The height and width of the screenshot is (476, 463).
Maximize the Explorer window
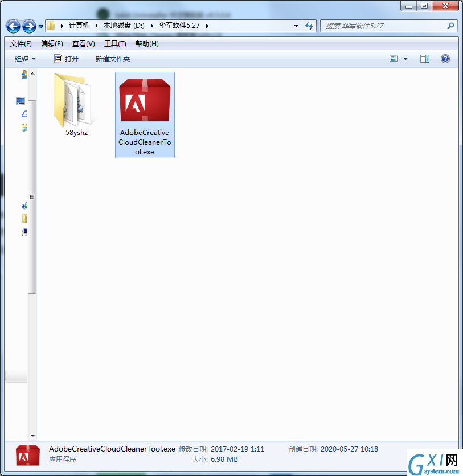pos(424,6)
